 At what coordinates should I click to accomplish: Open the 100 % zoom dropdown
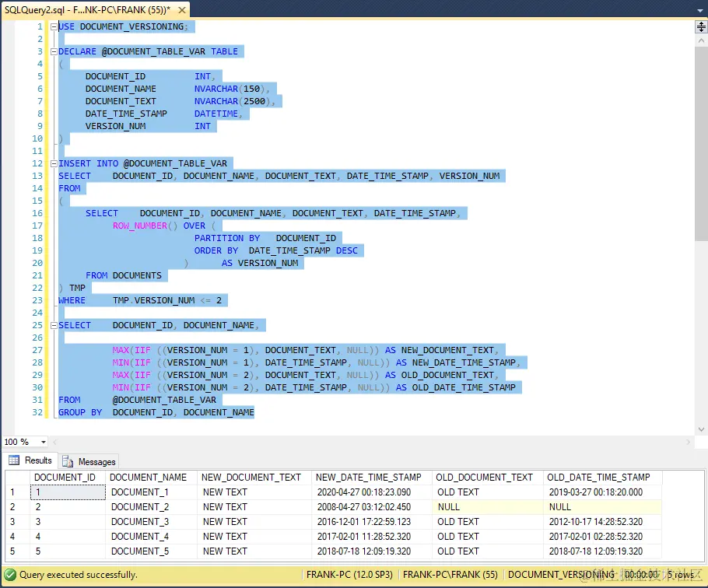pyautogui.click(x=44, y=442)
